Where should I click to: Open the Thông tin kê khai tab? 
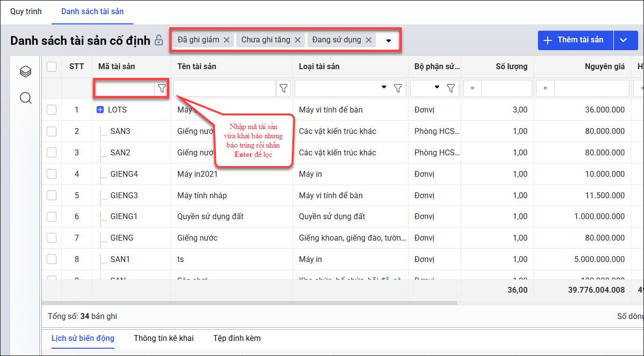(163, 338)
